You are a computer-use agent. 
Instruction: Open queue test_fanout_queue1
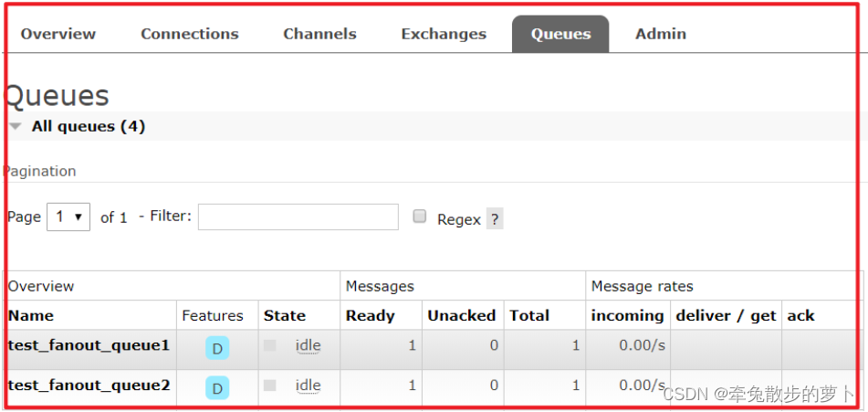(x=89, y=345)
